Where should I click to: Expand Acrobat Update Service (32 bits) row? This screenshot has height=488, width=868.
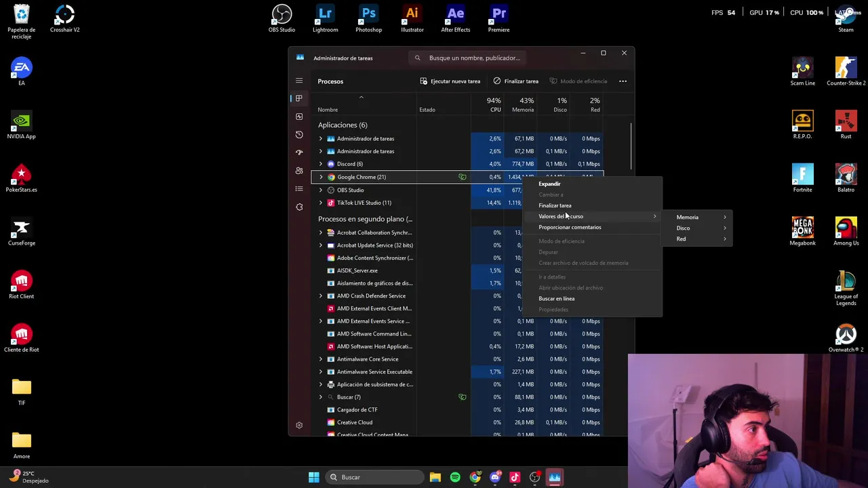(x=321, y=245)
